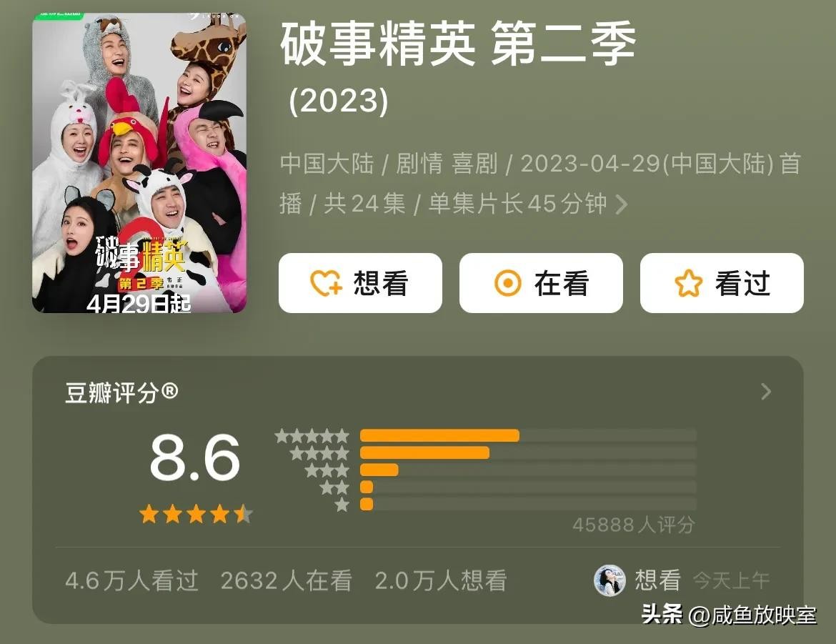View 2632人在看 list
Image resolution: width=836 pixels, height=644 pixels.
pos(287,580)
